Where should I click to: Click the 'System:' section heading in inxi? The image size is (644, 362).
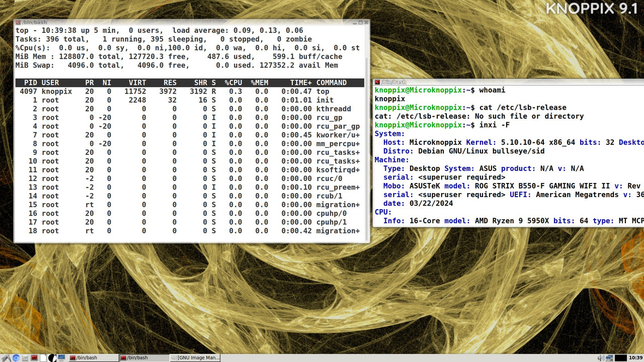click(x=390, y=134)
